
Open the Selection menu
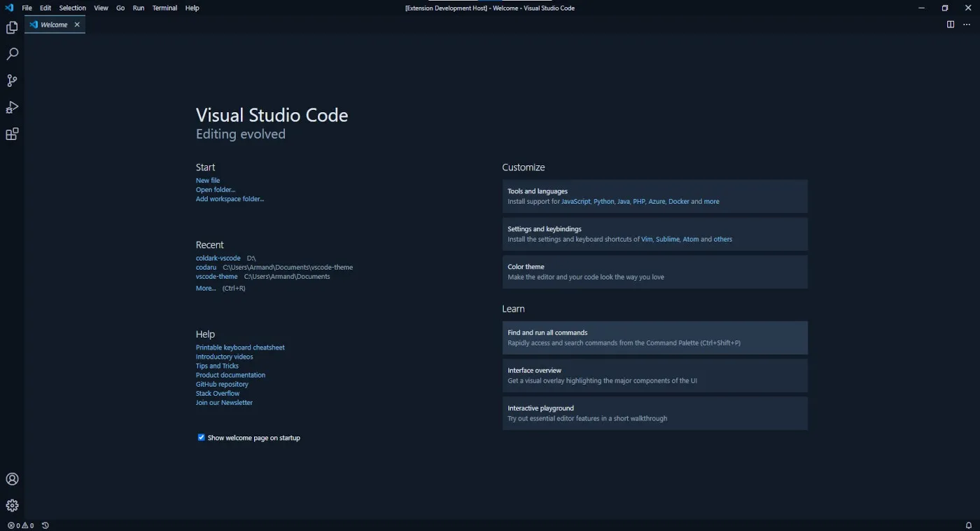[72, 8]
